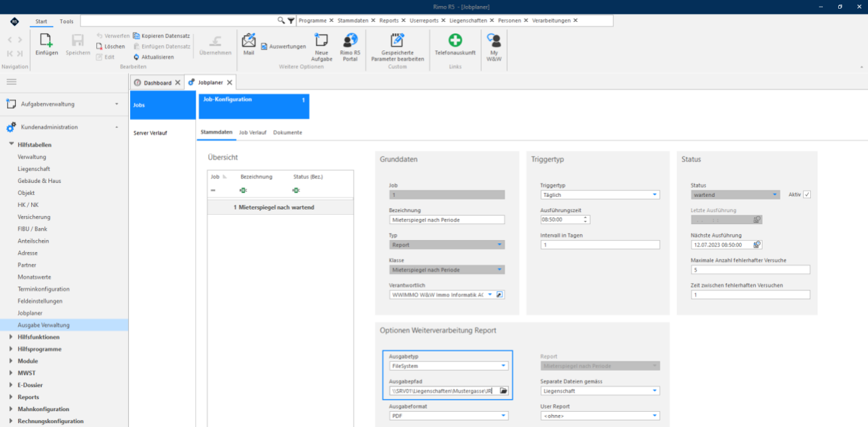
Task: Open the Ausgabetyp dropdown
Action: click(x=504, y=365)
